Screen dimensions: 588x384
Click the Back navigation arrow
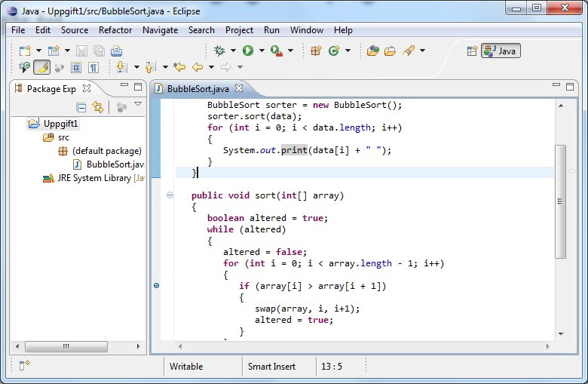[x=198, y=67]
